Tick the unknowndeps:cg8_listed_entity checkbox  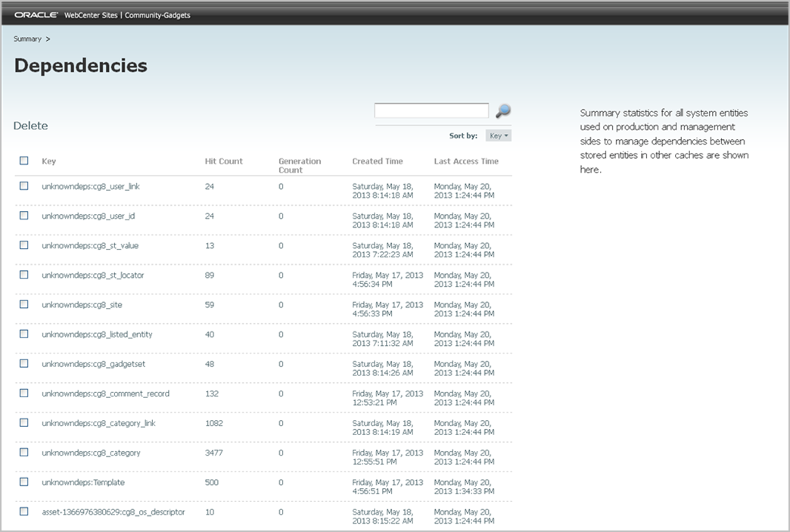(x=23, y=334)
